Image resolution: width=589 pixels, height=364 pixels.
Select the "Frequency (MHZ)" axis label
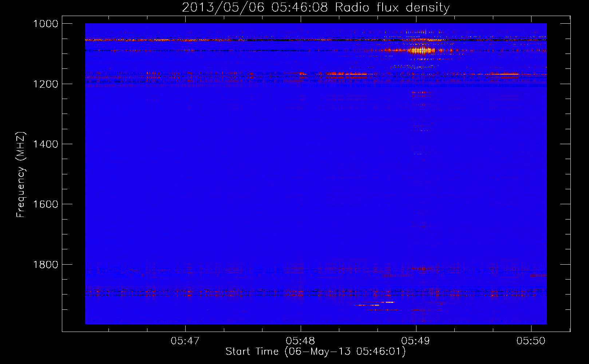(x=21, y=175)
